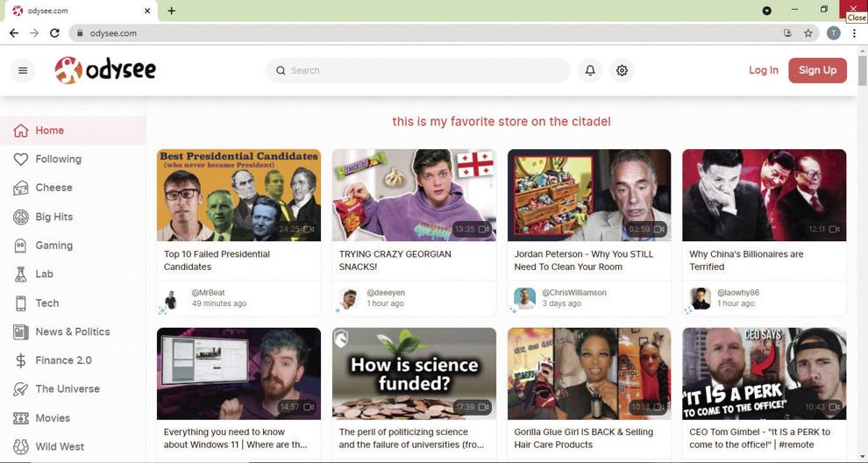
Task: Click the Sign Up button
Action: [x=818, y=70]
